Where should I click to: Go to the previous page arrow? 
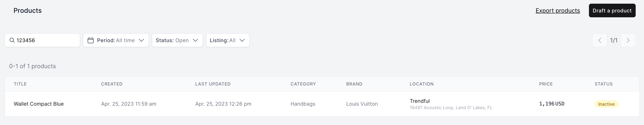pos(600,40)
